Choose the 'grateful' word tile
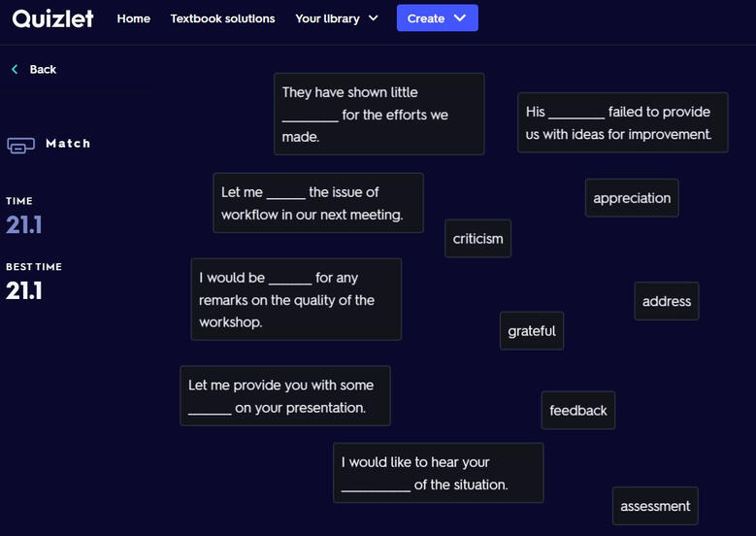The height and width of the screenshot is (536, 756). pos(532,331)
